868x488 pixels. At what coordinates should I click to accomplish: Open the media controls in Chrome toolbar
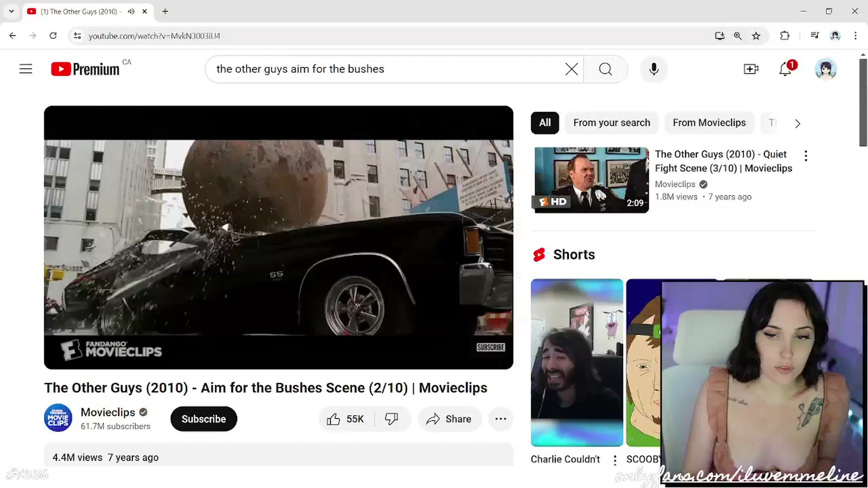click(x=815, y=36)
